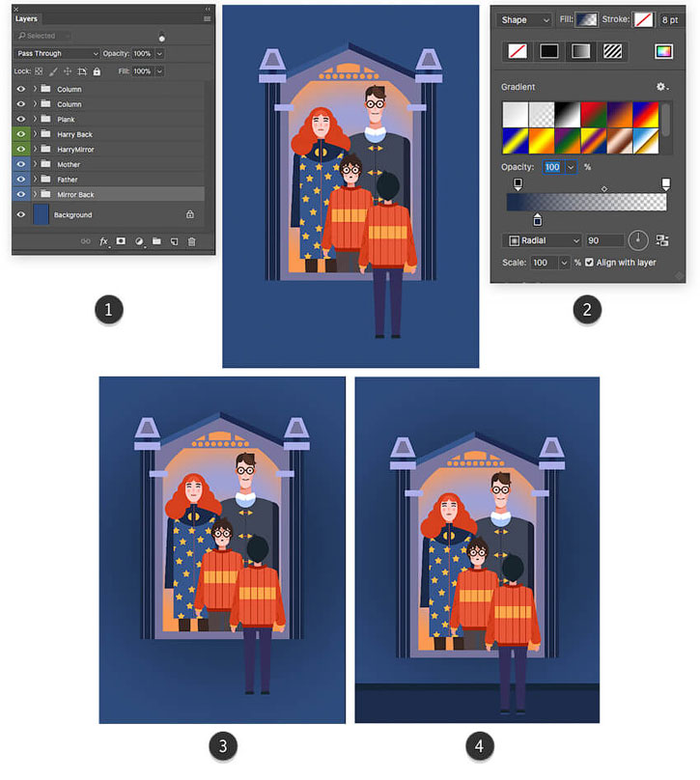Open the Shape tool mode dropdown
The image size is (700, 780).
point(524,20)
